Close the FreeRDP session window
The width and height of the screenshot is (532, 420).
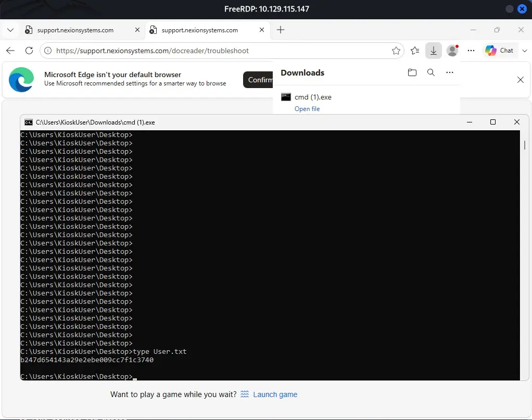click(522, 9)
